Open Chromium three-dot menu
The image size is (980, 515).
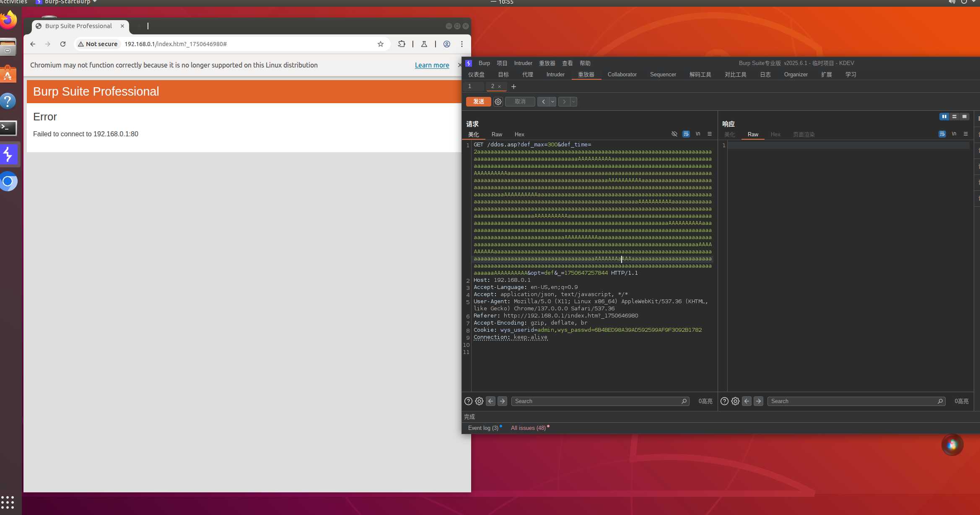[462, 44]
